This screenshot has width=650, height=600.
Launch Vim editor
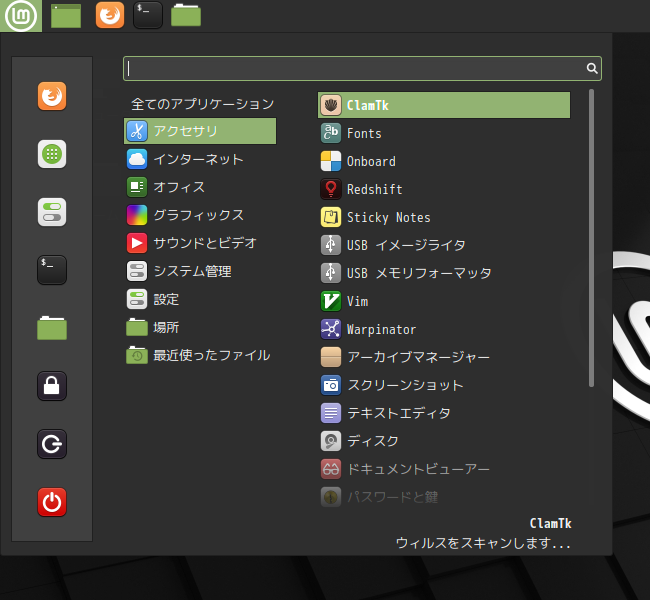coord(444,301)
